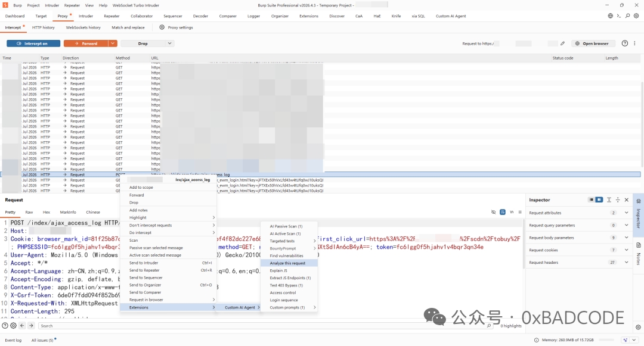Image resolution: width=644 pixels, height=346 pixels.
Task: Expand the Targeted tests submenu
Action: 289,241
